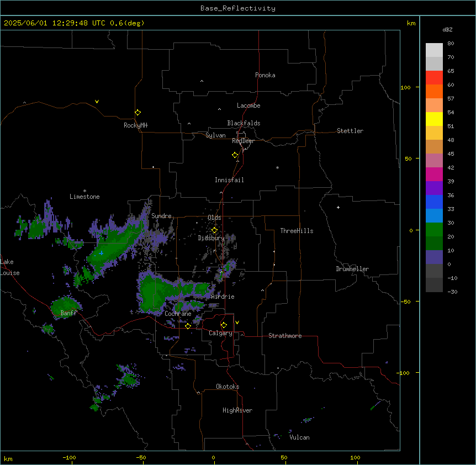476x465 pixels.
Task: Click the white asterisk above Limestone
Action: (84, 191)
